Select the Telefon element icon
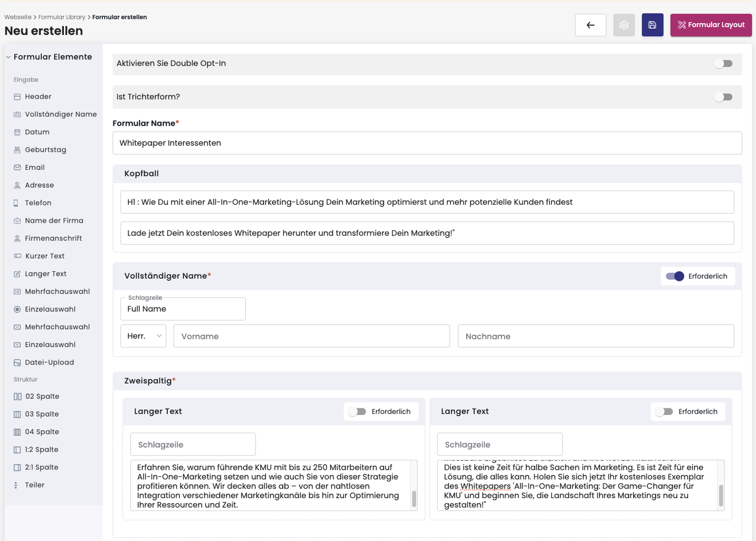The image size is (756, 541). click(x=17, y=203)
